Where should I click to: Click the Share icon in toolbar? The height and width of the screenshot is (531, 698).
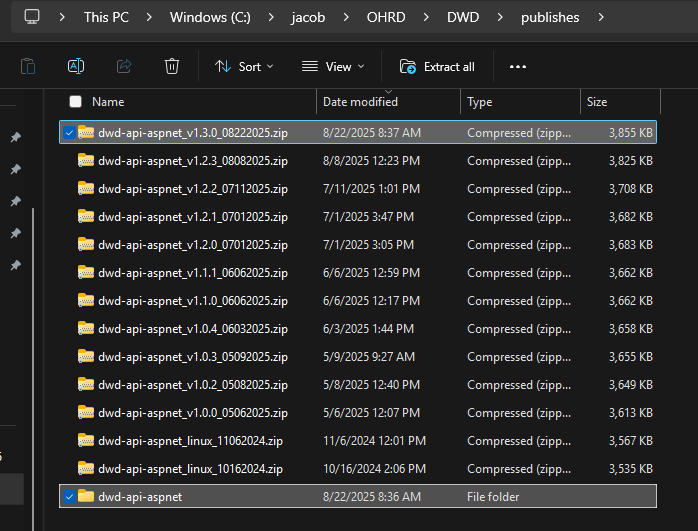[124, 66]
